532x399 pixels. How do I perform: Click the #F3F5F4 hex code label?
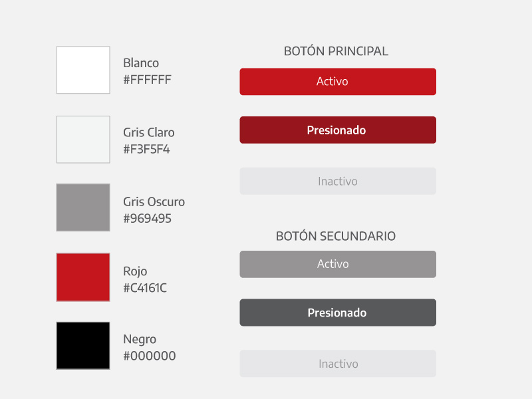click(146, 149)
